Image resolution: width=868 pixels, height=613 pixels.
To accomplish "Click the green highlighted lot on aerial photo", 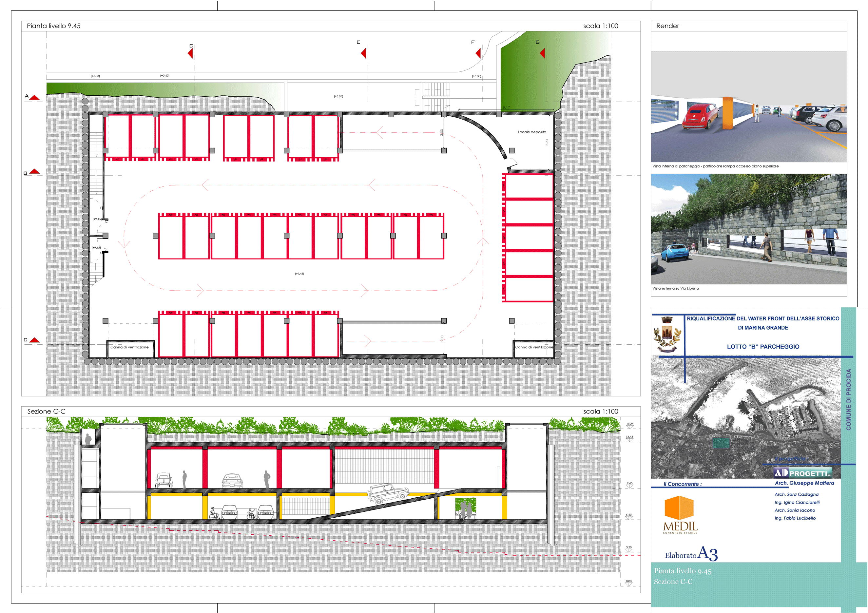I will click(721, 443).
